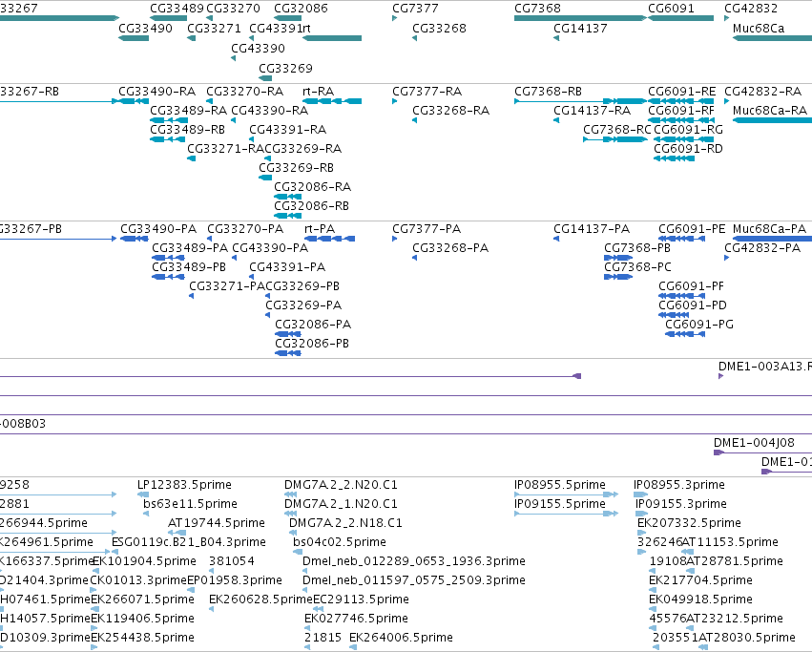812x652 pixels.
Task: Open the EK264006.5prime EST label
Action: pyautogui.click(x=401, y=638)
